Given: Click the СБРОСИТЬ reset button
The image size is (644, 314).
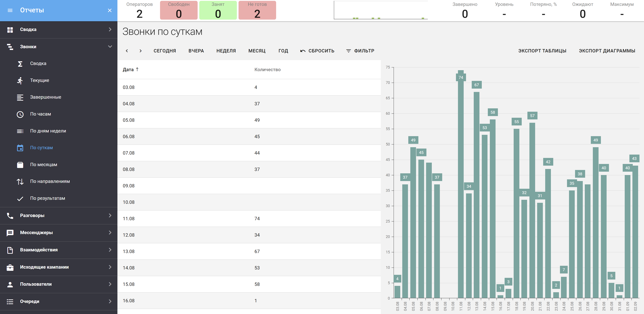Looking at the screenshot, I should (x=317, y=51).
